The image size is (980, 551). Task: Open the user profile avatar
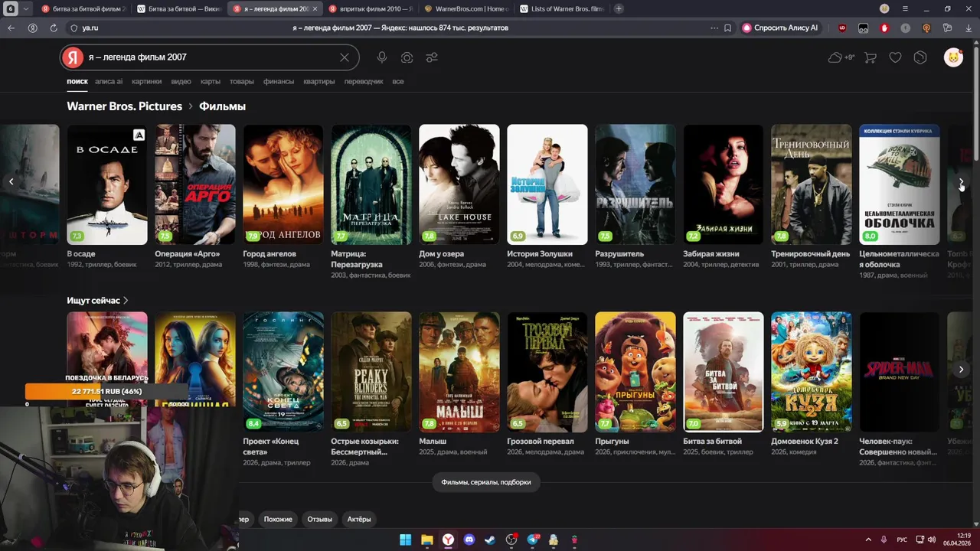(953, 57)
